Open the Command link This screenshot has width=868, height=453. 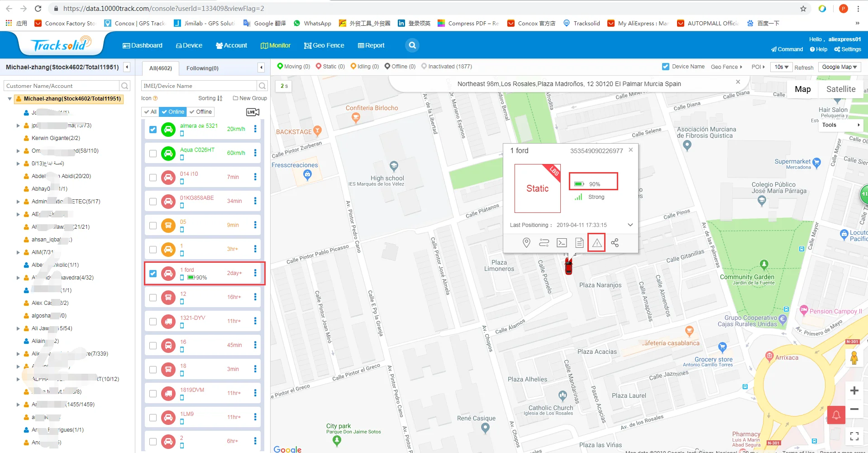[x=787, y=49]
